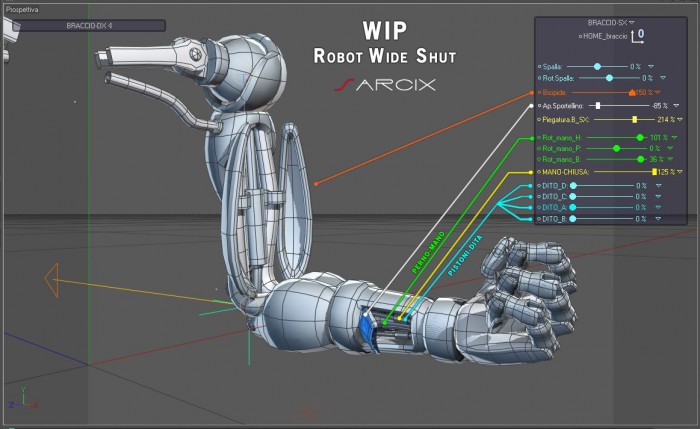This screenshot has height=429, width=700.
Task: Toggle the keyframe dot before Rot_mano_H
Action: point(539,137)
